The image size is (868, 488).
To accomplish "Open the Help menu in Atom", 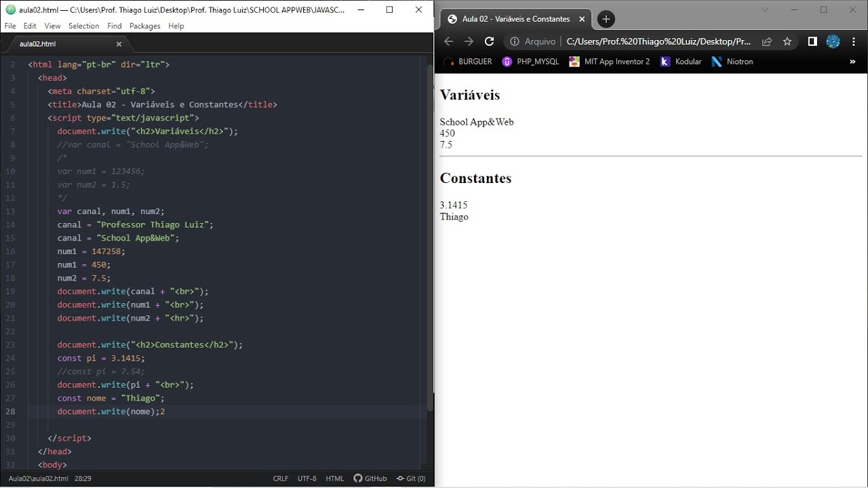I will [176, 26].
